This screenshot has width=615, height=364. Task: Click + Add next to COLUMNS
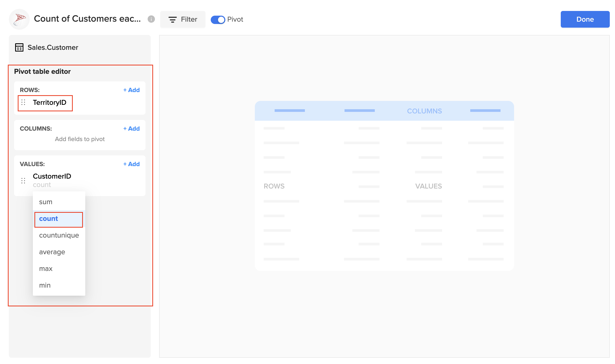coord(131,129)
